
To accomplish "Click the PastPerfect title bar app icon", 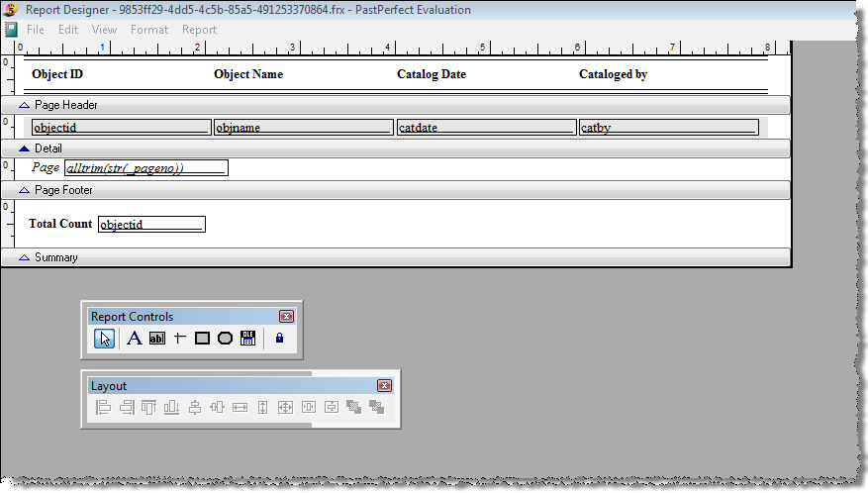I will 11,10.
